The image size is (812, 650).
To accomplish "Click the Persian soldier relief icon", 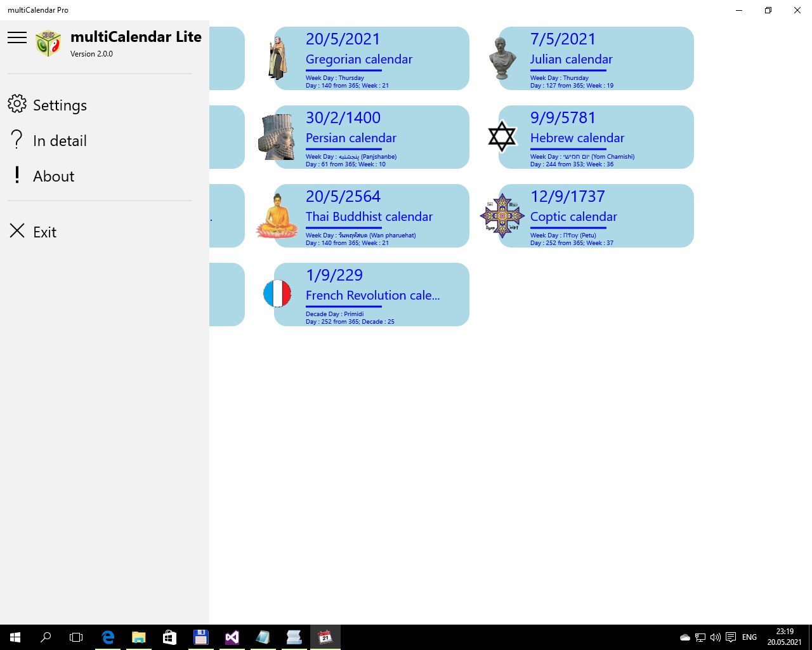I will [x=277, y=137].
